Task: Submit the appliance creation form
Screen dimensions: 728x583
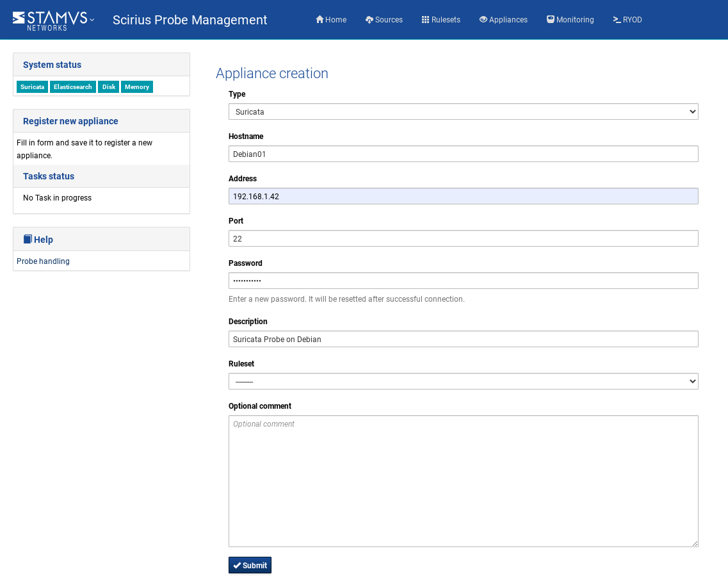Action: [250, 565]
